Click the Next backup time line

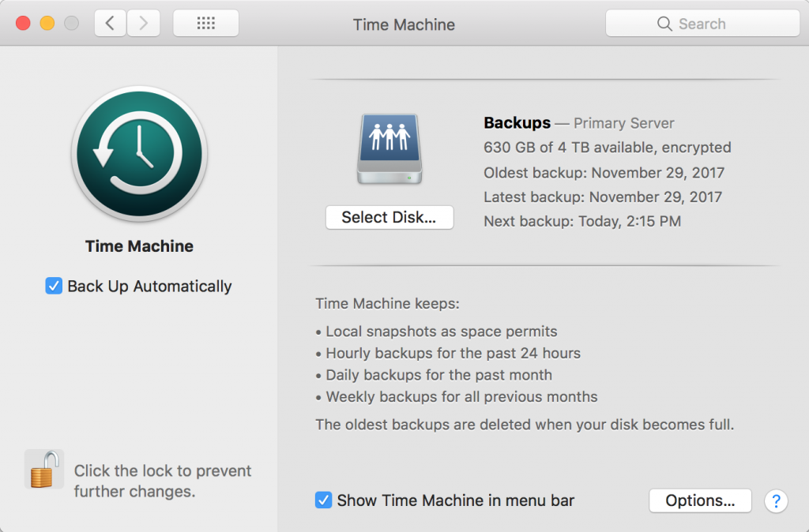point(581,221)
